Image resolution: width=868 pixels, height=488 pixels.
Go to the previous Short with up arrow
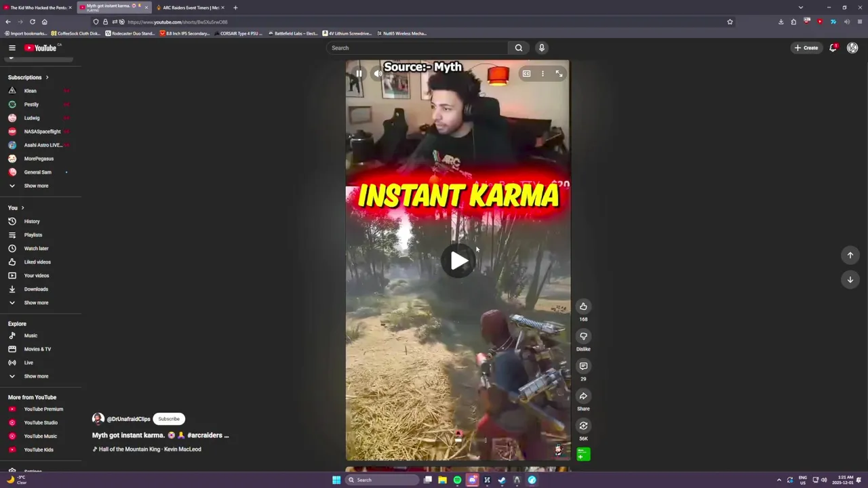point(850,255)
